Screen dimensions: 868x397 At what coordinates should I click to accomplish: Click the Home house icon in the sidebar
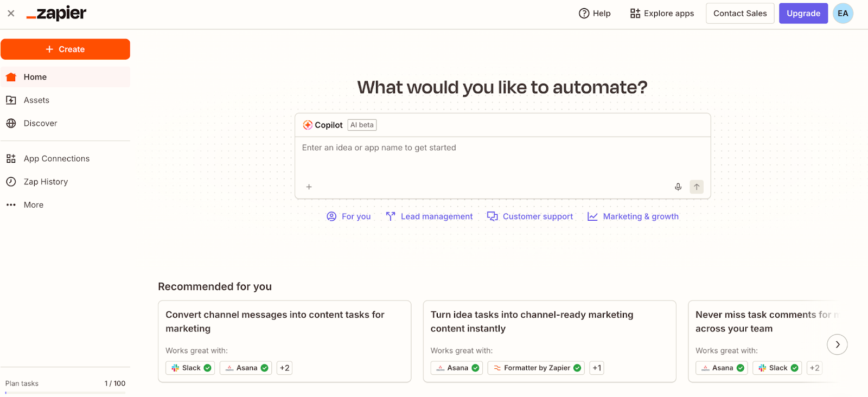click(x=11, y=77)
